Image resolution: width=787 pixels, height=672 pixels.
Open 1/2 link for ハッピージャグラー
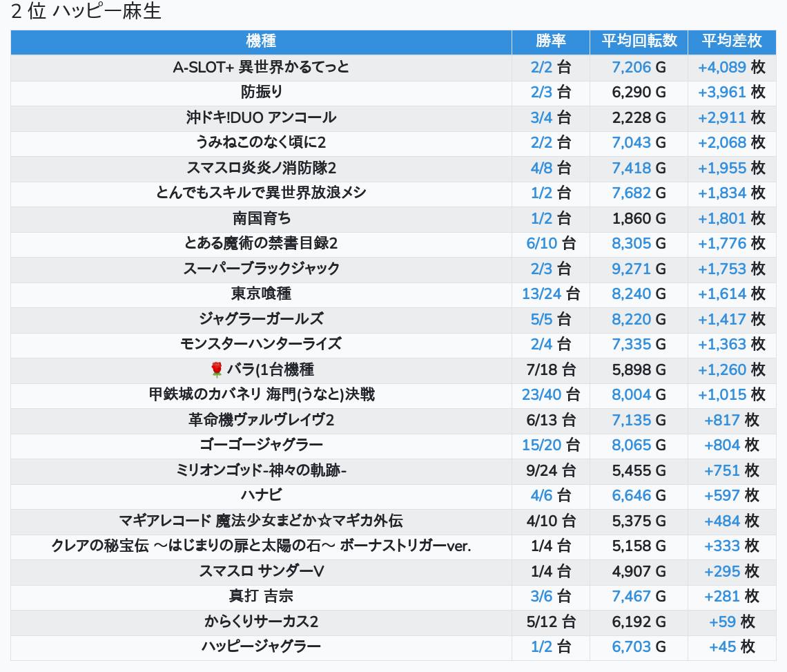coord(541,647)
